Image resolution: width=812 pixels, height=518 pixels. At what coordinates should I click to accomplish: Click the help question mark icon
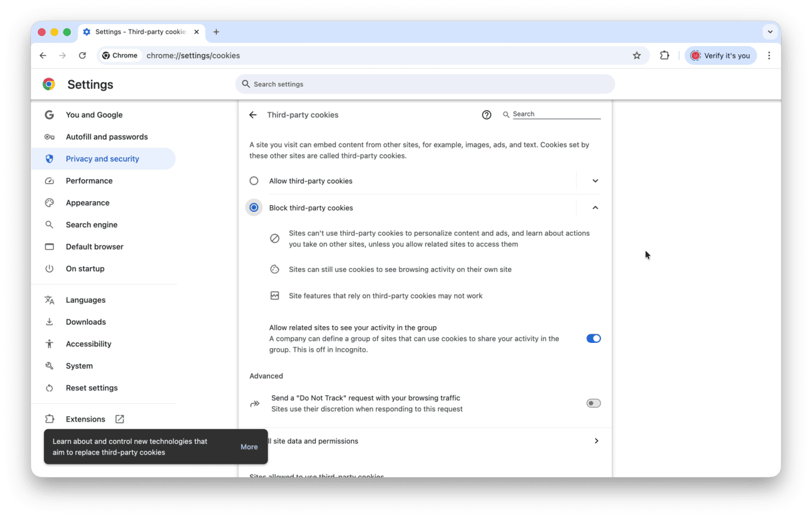[486, 115]
